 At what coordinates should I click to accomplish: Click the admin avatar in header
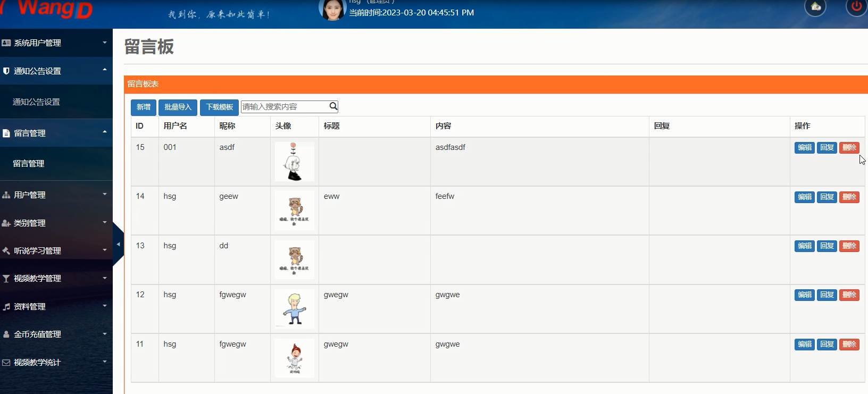coord(332,9)
